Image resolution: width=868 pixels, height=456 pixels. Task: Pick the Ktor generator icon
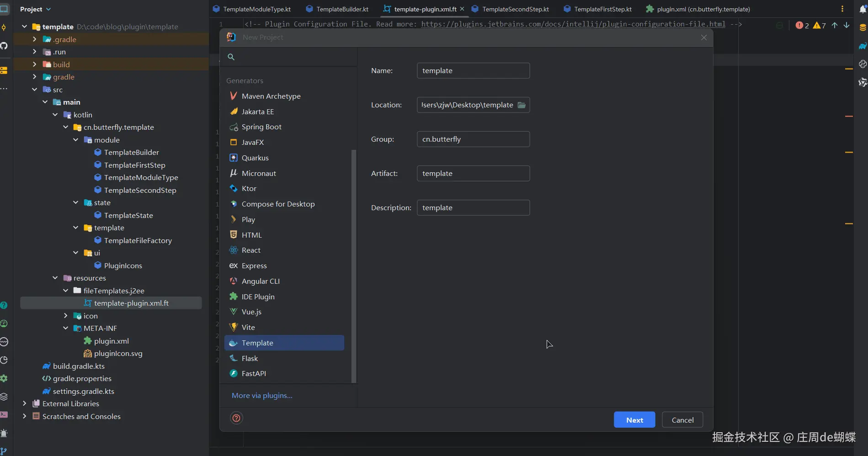(x=234, y=188)
